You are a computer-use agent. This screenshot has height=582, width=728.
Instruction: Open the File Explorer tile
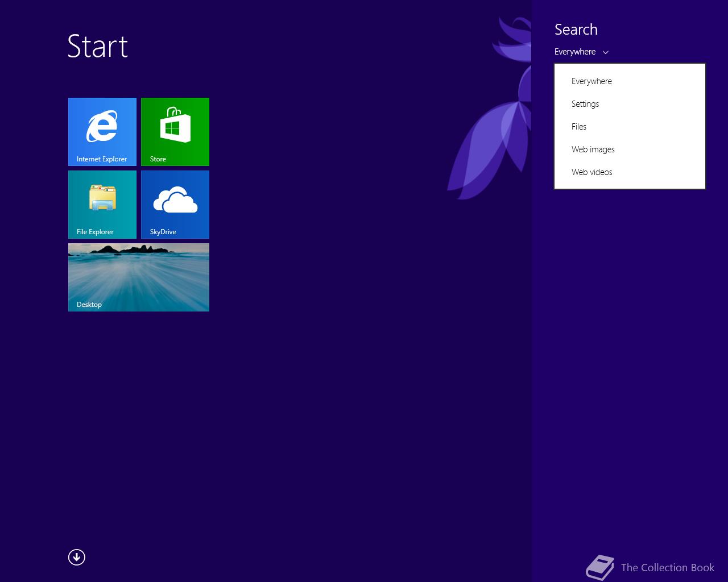tap(102, 205)
